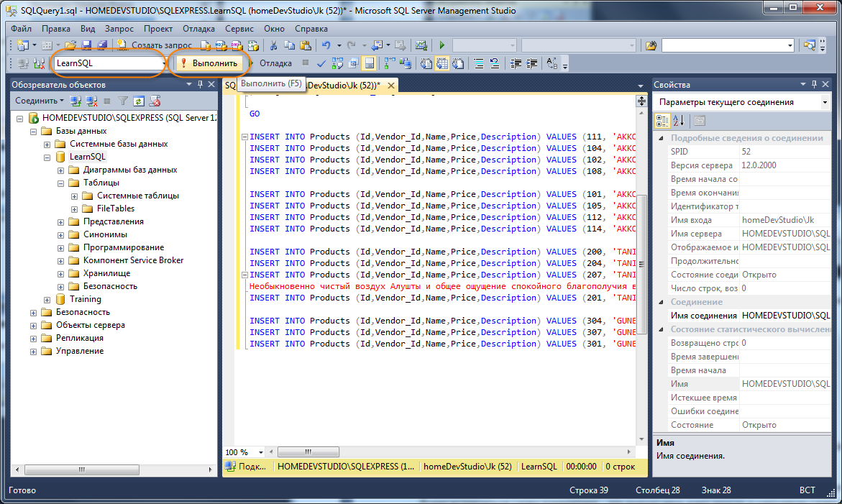Collapse the LearnSQL database node
The height and width of the screenshot is (504, 842).
pyautogui.click(x=47, y=157)
